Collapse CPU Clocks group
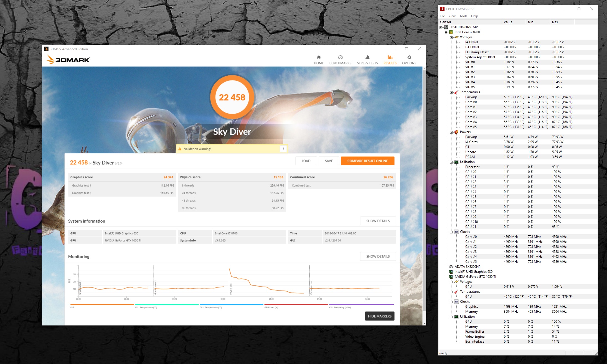This screenshot has width=607, height=364. (451, 232)
